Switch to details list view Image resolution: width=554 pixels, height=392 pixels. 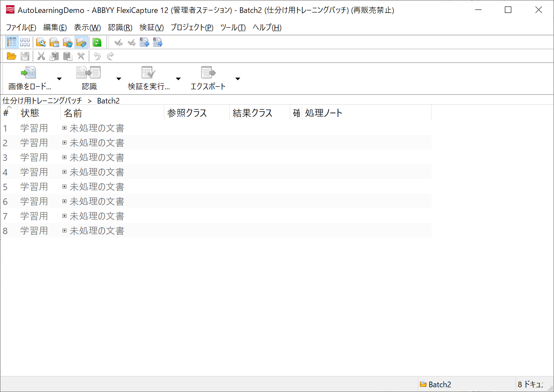click(12, 42)
